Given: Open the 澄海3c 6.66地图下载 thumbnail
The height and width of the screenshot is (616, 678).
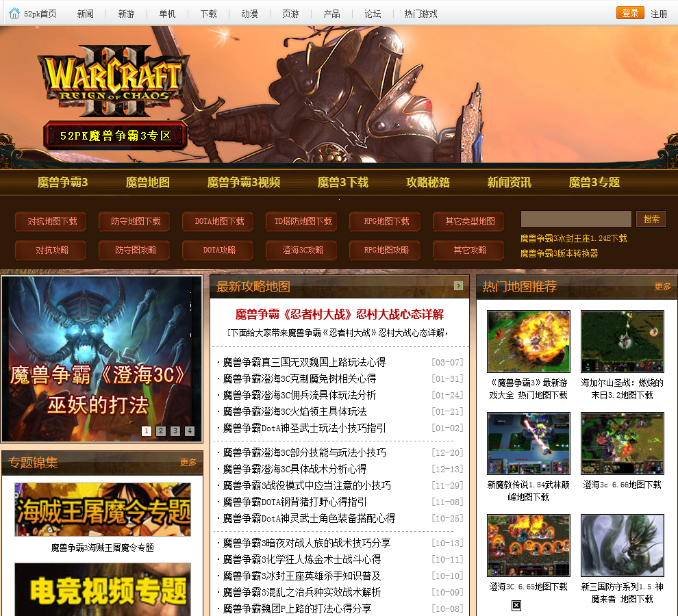Looking at the screenshot, I should click(x=623, y=443).
